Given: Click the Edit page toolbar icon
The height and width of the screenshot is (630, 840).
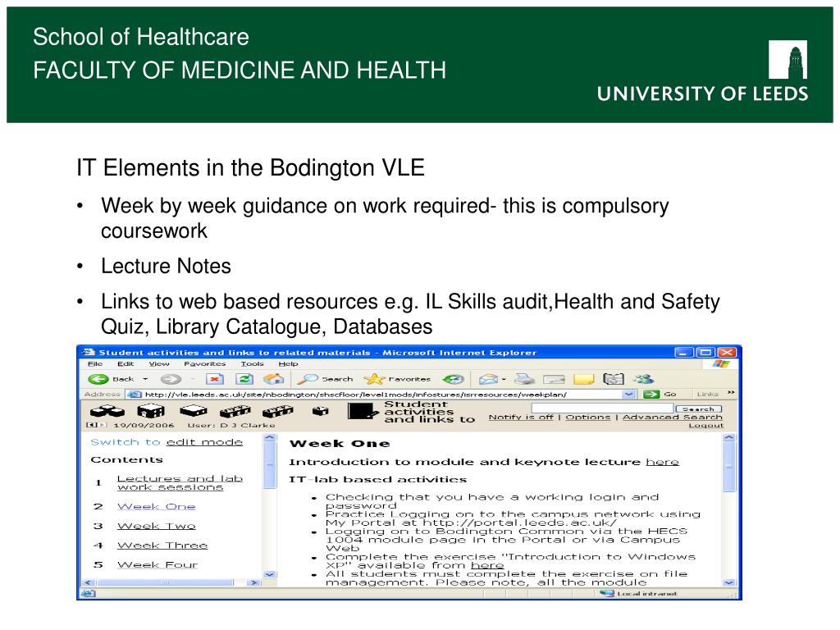Looking at the screenshot, I should point(554,379).
